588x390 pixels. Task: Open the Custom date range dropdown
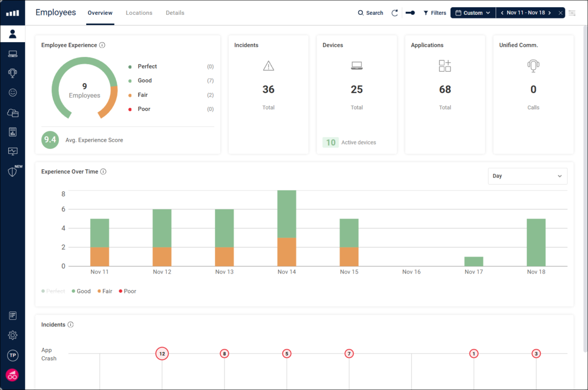472,12
